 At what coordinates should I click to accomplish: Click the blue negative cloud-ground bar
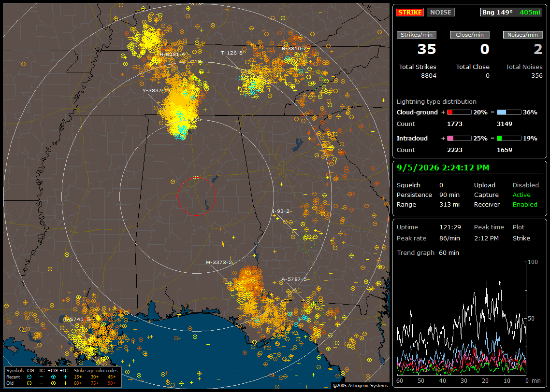pyautogui.click(x=509, y=112)
